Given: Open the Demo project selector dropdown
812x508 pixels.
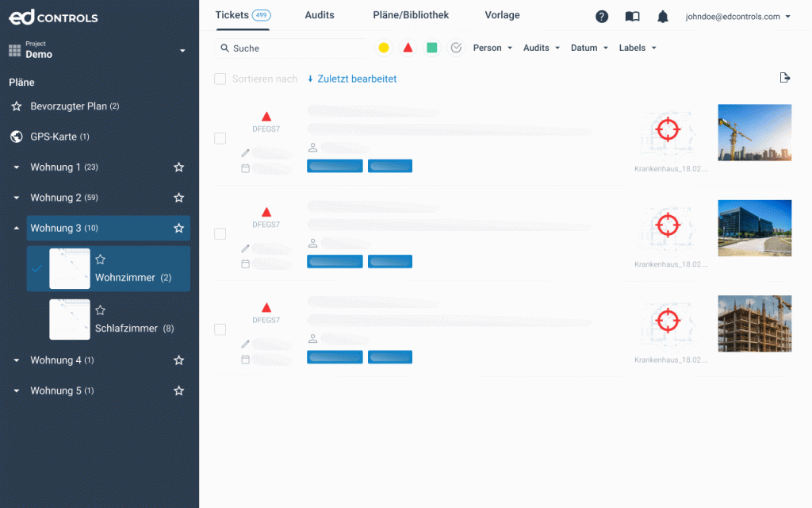Looking at the screenshot, I should [182, 51].
